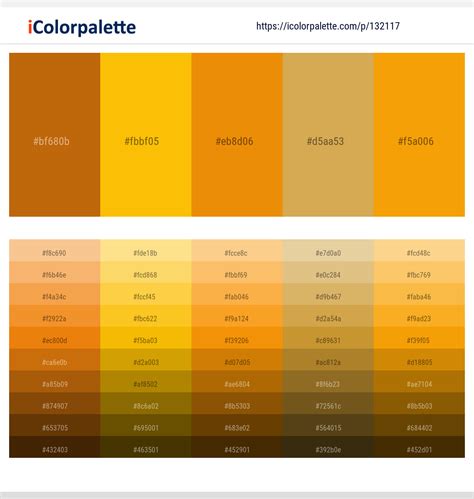Image resolution: width=474 pixels, height=499 pixels.
Task: Choose the #fcd48c shade cell
Action: (x=419, y=251)
